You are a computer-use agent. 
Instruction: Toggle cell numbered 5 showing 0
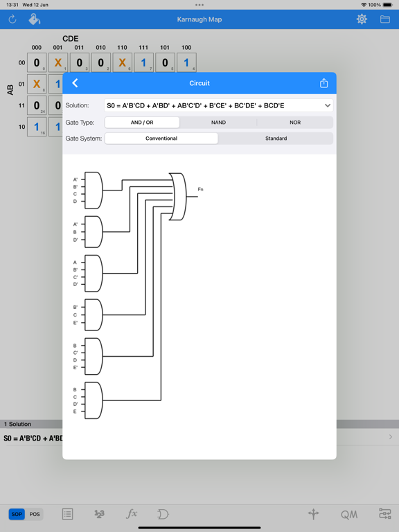point(165,62)
